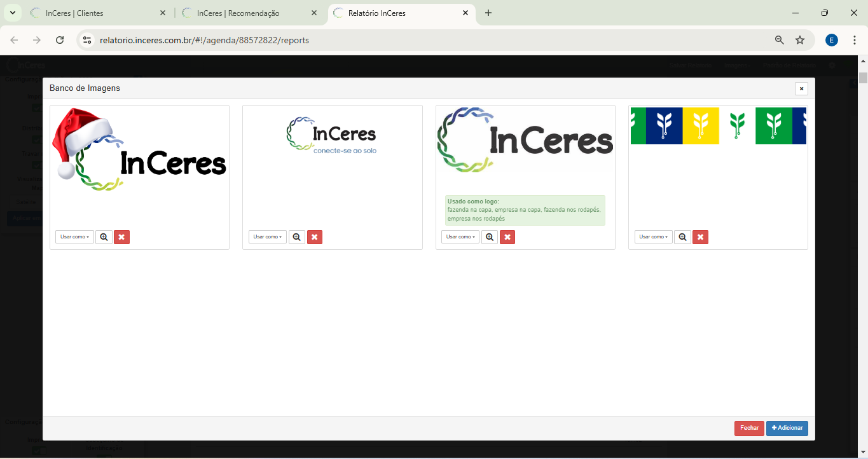Close the 'Relatório InCeres' tab
868x459 pixels.
[465, 13]
